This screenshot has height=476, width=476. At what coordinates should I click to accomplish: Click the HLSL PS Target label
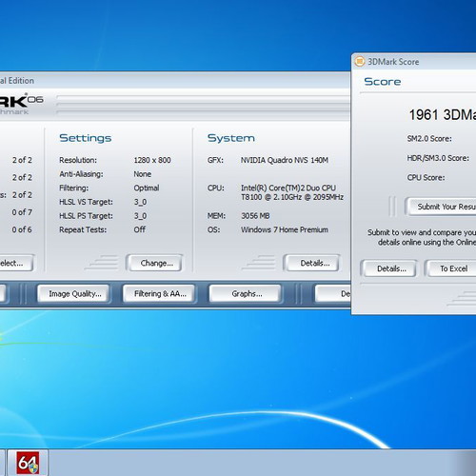pyautogui.click(x=86, y=216)
